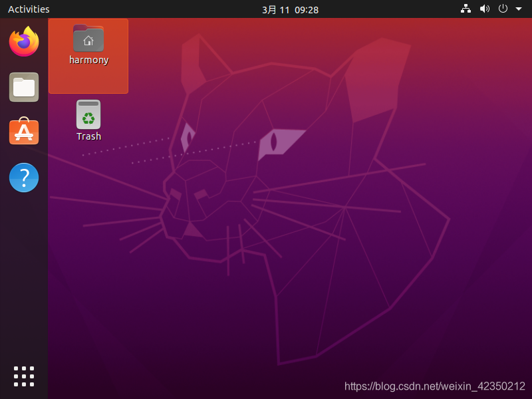Open the clock and calendar menu
Screen dimensions: 532x399
(290, 10)
